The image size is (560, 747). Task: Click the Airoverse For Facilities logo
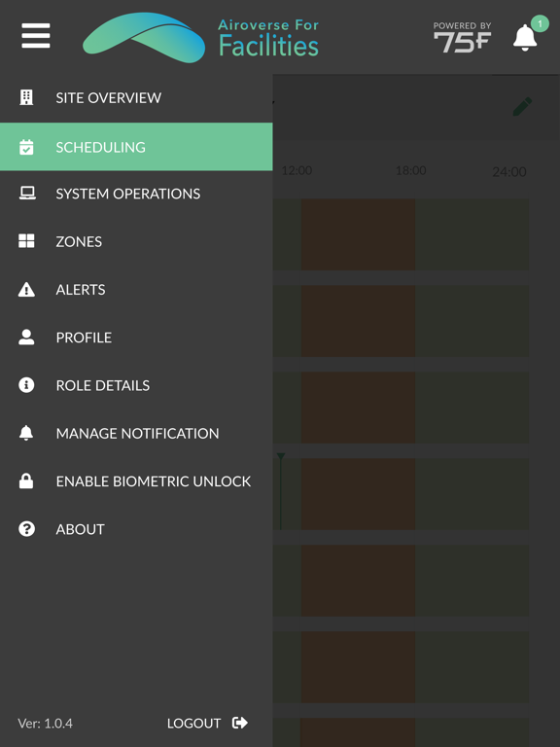200,37
